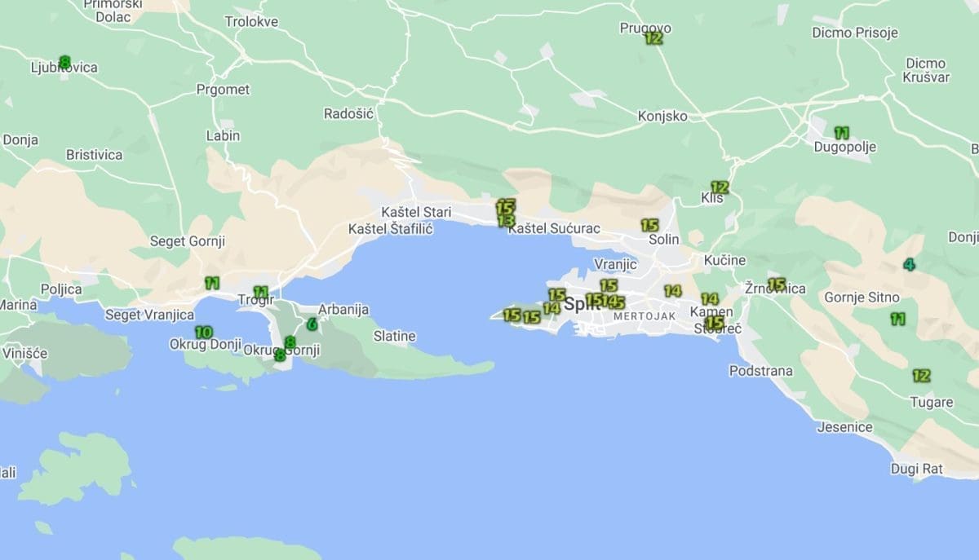Select the 15 marker at Žrnovnica
The height and width of the screenshot is (560, 979).
[x=776, y=284]
